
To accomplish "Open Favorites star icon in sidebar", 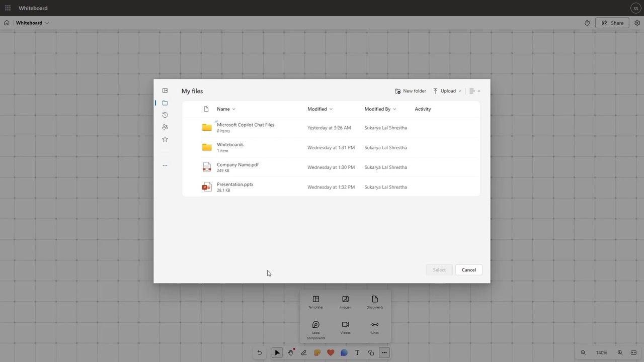I will [165, 139].
